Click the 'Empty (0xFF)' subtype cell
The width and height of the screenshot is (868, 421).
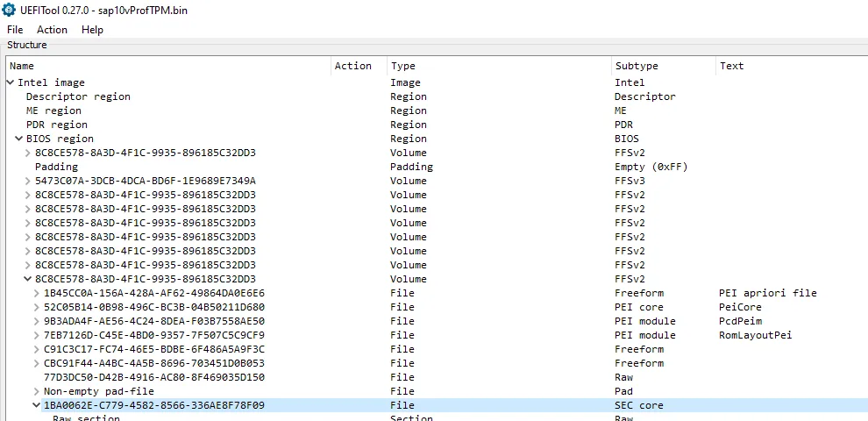point(651,167)
